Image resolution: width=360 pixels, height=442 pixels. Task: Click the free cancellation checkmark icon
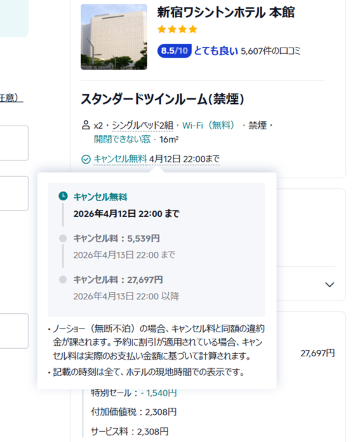86,159
